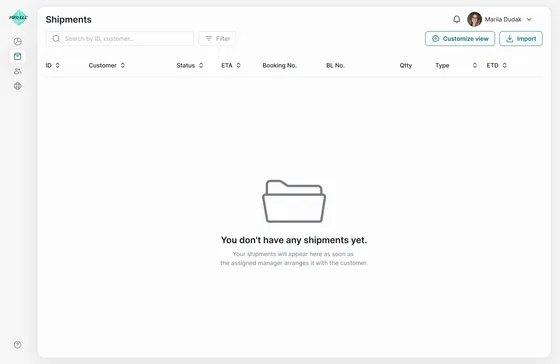560x364 pixels.
Task: Click the company logo in the sidebar
Action: 18,18
